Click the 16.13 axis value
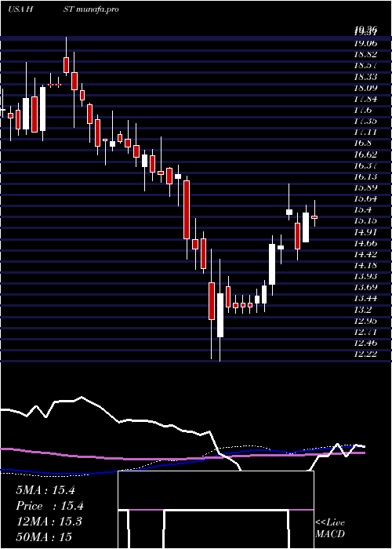 tap(365, 176)
